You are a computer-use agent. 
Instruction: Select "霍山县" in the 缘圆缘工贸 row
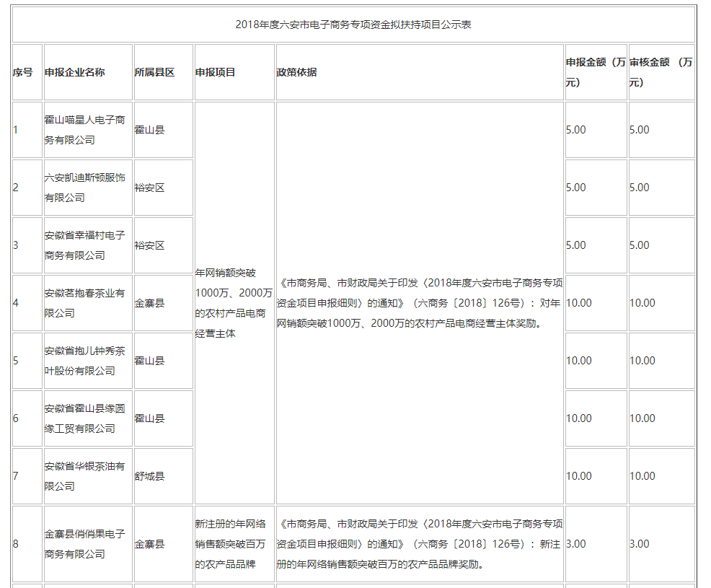click(150, 418)
